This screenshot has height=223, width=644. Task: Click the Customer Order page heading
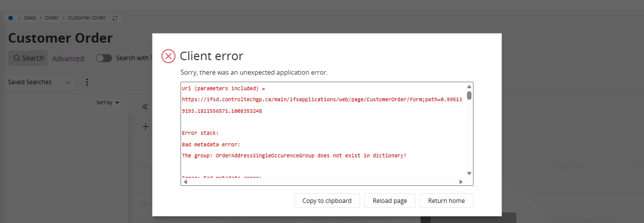[60, 38]
